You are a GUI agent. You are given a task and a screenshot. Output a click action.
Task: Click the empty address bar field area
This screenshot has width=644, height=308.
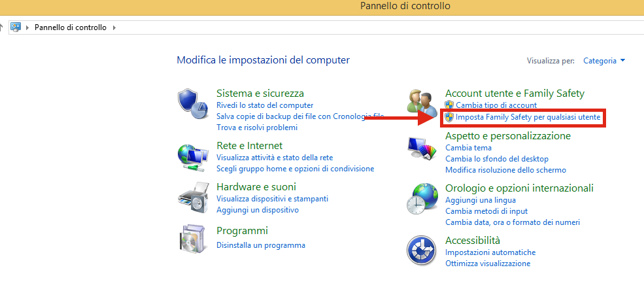[378, 27]
